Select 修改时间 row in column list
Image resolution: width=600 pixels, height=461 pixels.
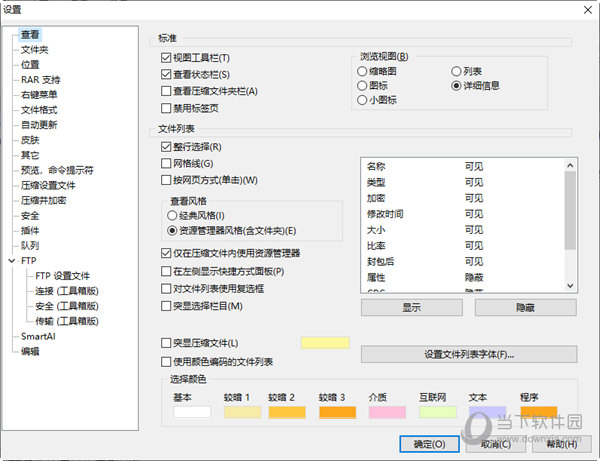pos(463,214)
